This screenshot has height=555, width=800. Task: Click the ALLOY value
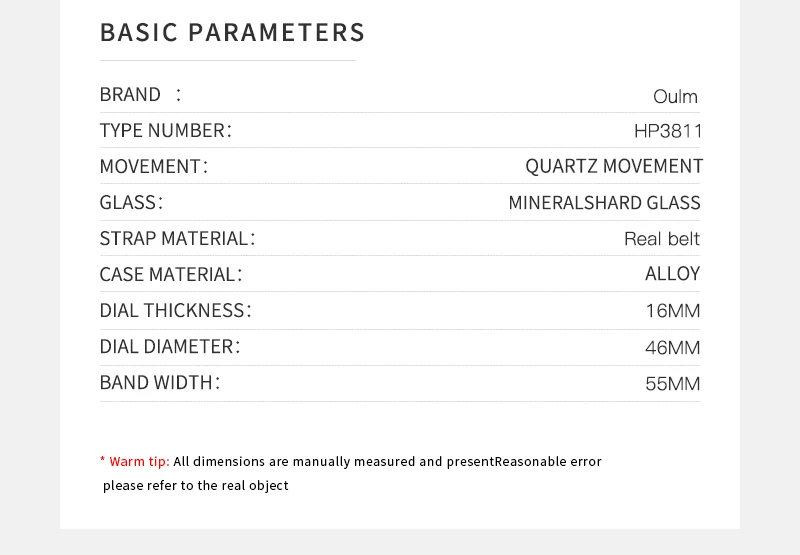[x=672, y=274]
